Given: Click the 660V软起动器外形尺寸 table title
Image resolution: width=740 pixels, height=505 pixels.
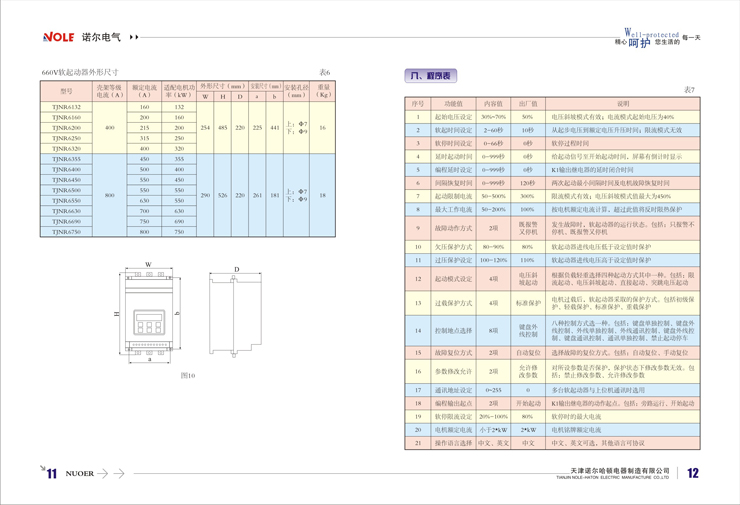Looking at the screenshot, I should (x=79, y=73).
